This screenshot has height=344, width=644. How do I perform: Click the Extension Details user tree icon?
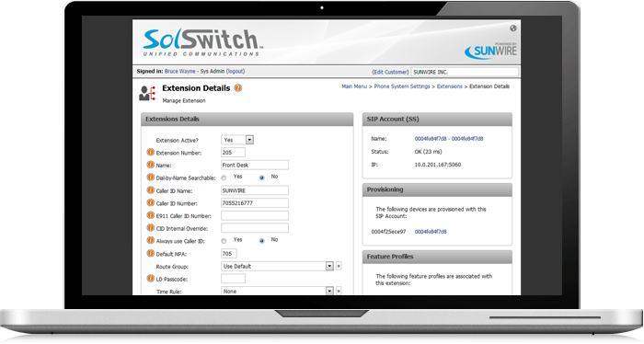coord(147,93)
